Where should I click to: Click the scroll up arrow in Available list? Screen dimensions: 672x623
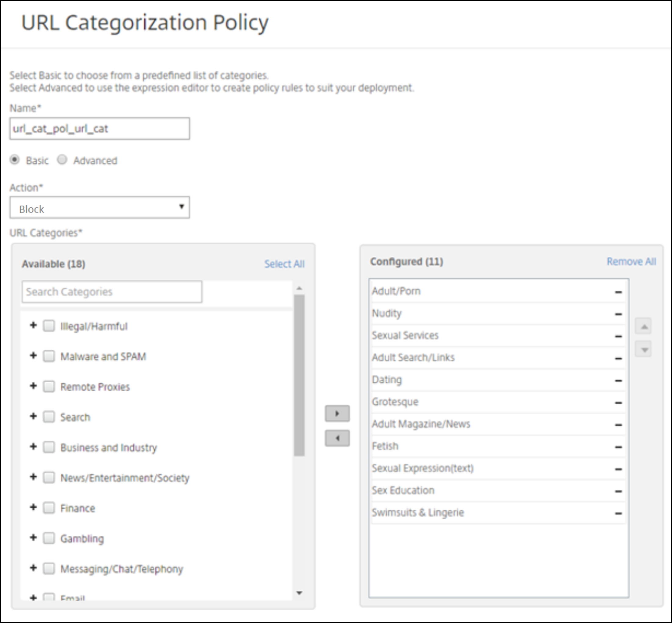tap(299, 289)
